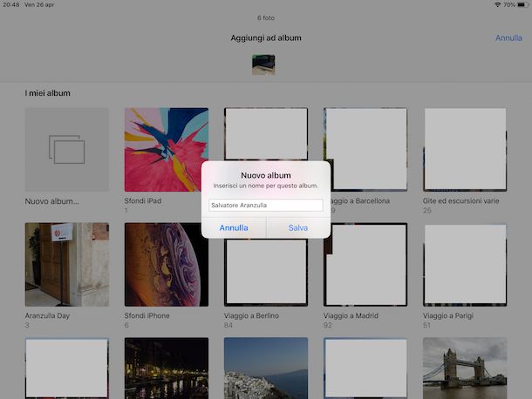Viewport: 532px width, 399px height.
Task: Open the Nuovo album… placeholder tile
Action: [67, 150]
